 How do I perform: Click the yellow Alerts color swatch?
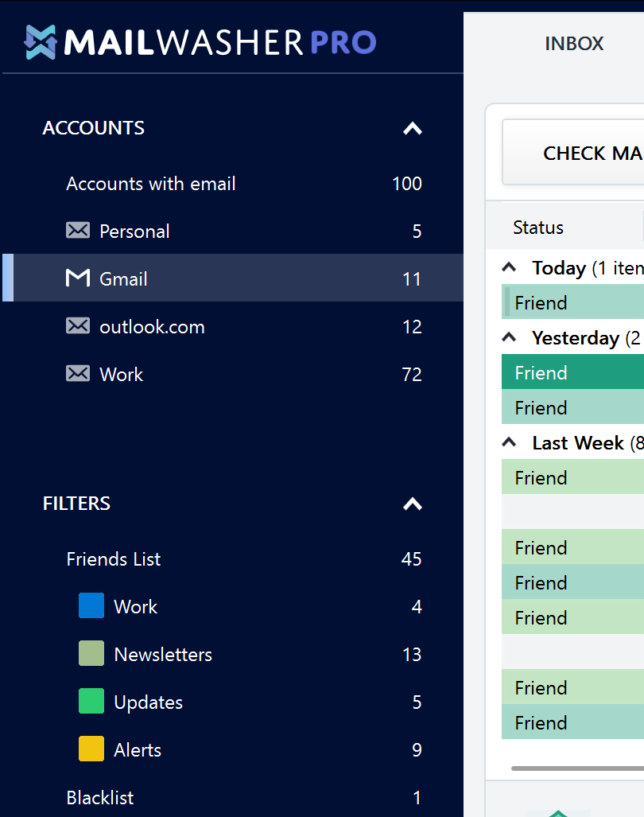pyautogui.click(x=91, y=749)
